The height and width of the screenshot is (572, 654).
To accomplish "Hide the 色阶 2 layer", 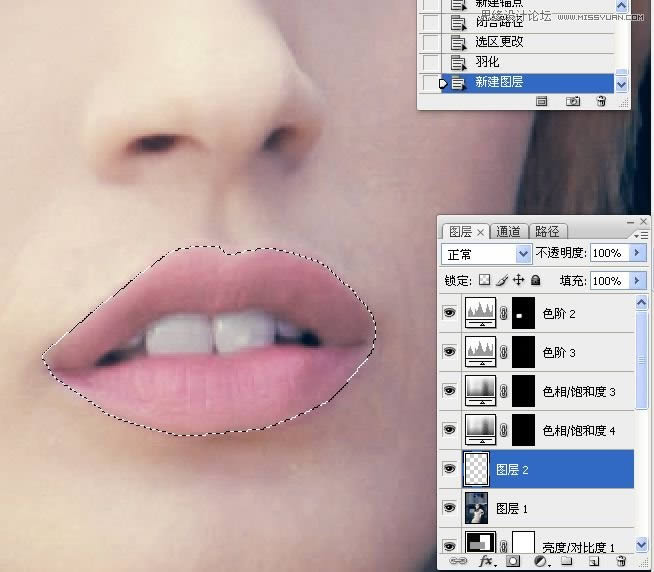I will coord(450,314).
